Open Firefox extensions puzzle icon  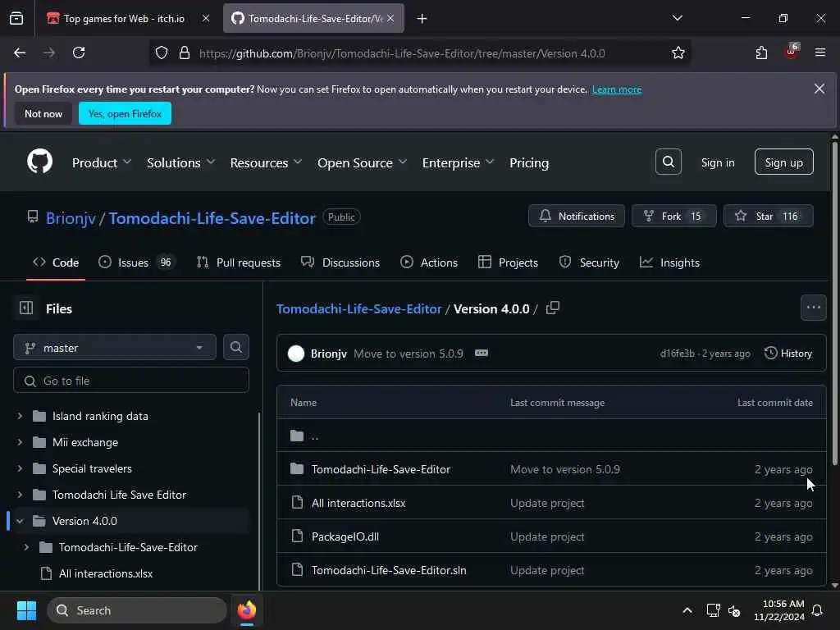click(761, 53)
